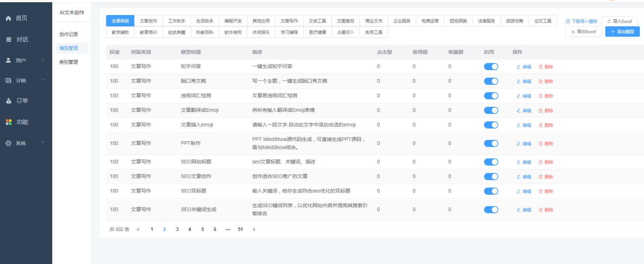Go to page 3 in pagination
This screenshot has width=644, height=264.
pyautogui.click(x=177, y=229)
